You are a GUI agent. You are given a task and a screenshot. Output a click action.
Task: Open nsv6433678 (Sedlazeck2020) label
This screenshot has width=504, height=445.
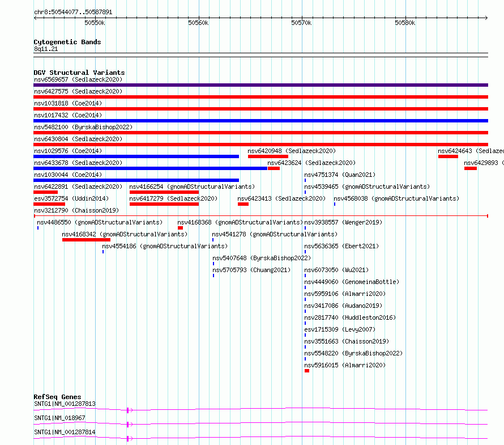pos(78,163)
